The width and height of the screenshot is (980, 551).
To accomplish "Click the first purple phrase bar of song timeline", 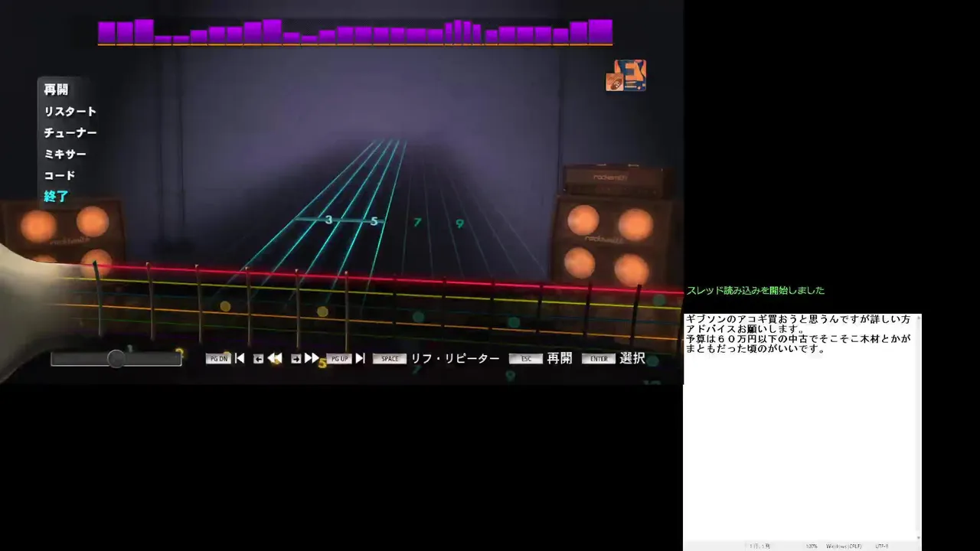I will pos(106,33).
